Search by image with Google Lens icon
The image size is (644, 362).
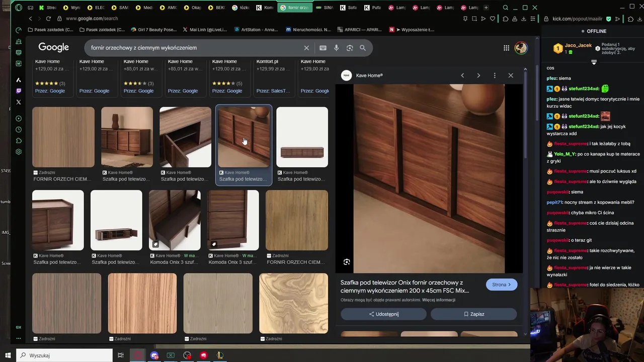[x=350, y=48]
